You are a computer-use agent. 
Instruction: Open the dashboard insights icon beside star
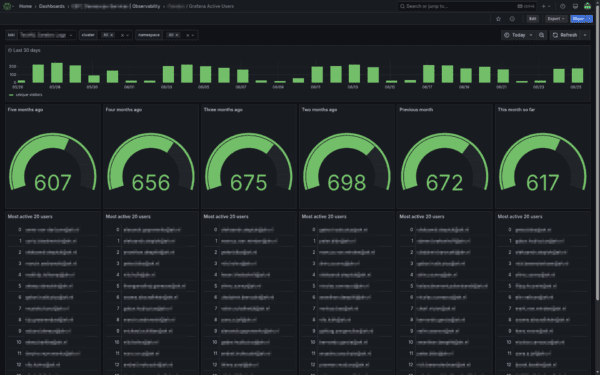512,19
